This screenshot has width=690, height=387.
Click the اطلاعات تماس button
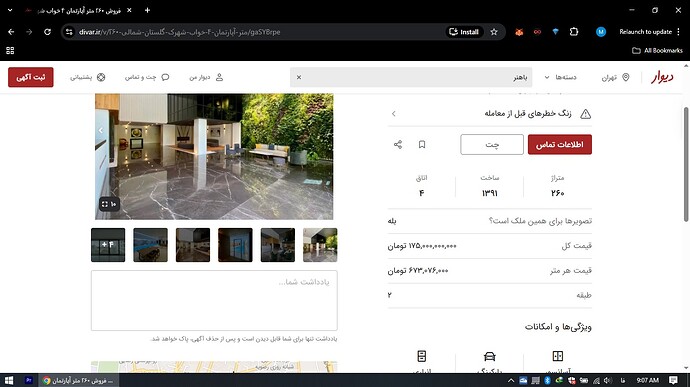pyautogui.click(x=560, y=144)
